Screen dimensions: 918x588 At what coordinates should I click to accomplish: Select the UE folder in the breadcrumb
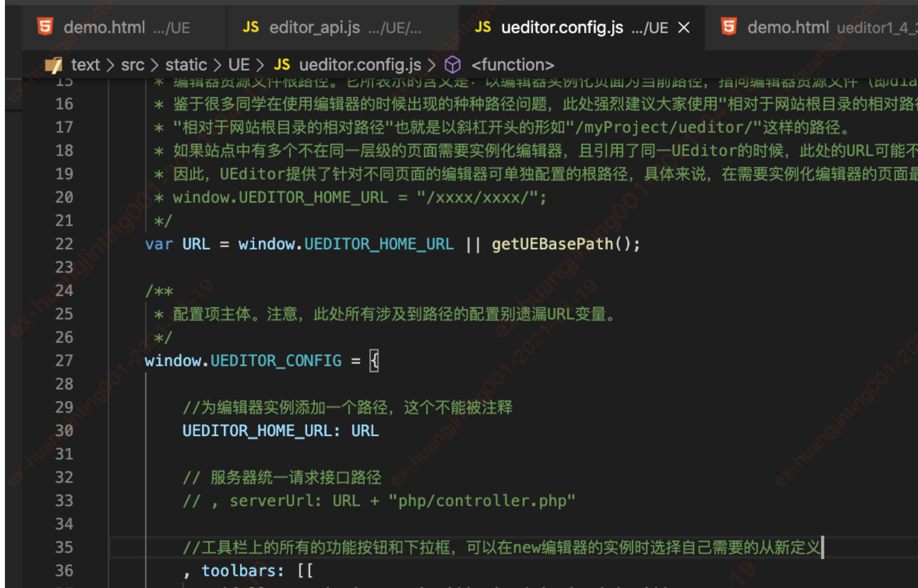[x=239, y=65]
